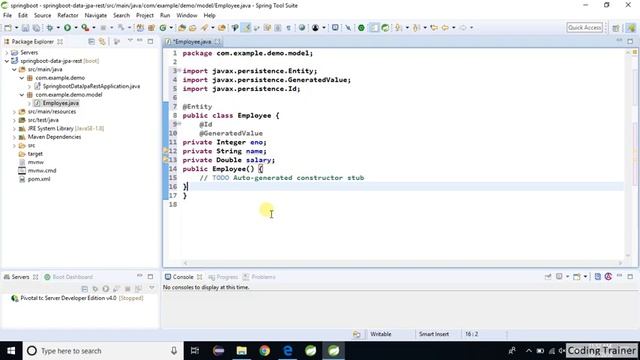Open the File menu

coord(7,16)
